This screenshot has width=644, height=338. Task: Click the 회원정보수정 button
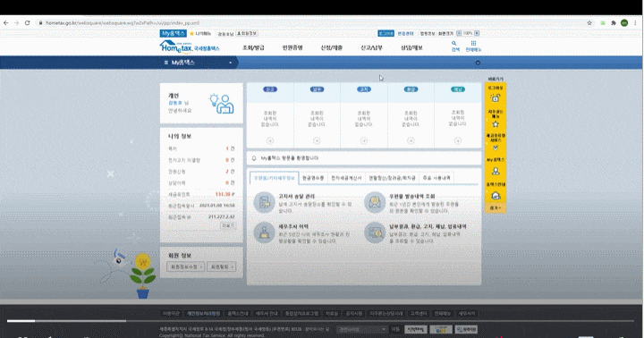click(186, 266)
